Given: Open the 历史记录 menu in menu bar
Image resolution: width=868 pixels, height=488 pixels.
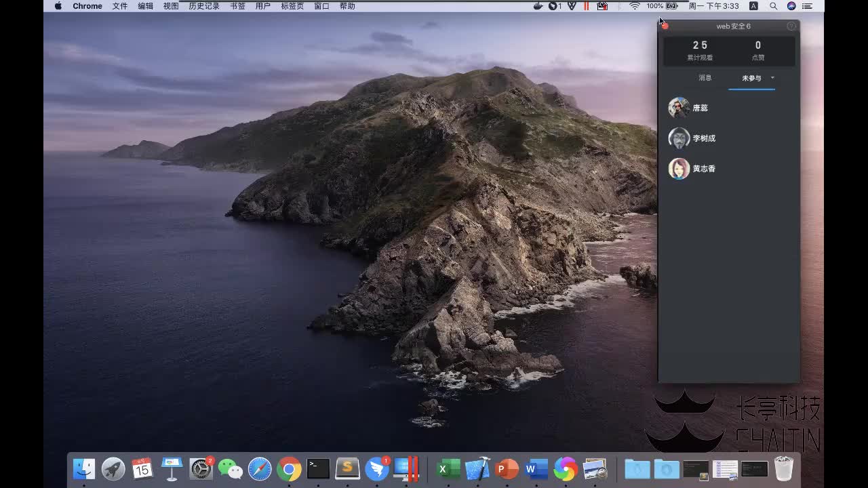Looking at the screenshot, I should [x=204, y=6].
